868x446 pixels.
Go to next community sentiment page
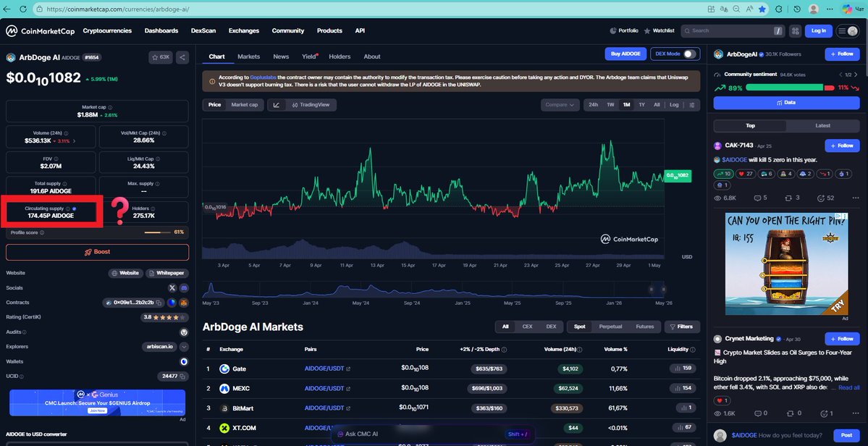(x=856, y=74)
